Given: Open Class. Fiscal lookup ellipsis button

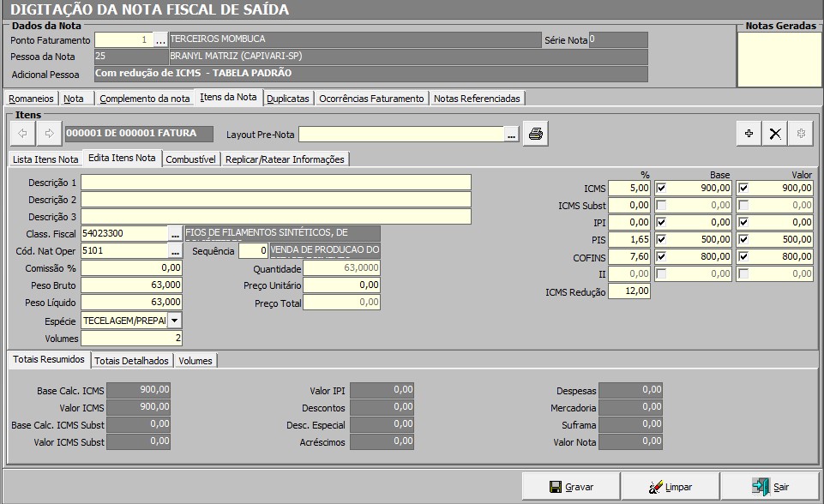Looking at the screenshot, I should pos(175,233).
